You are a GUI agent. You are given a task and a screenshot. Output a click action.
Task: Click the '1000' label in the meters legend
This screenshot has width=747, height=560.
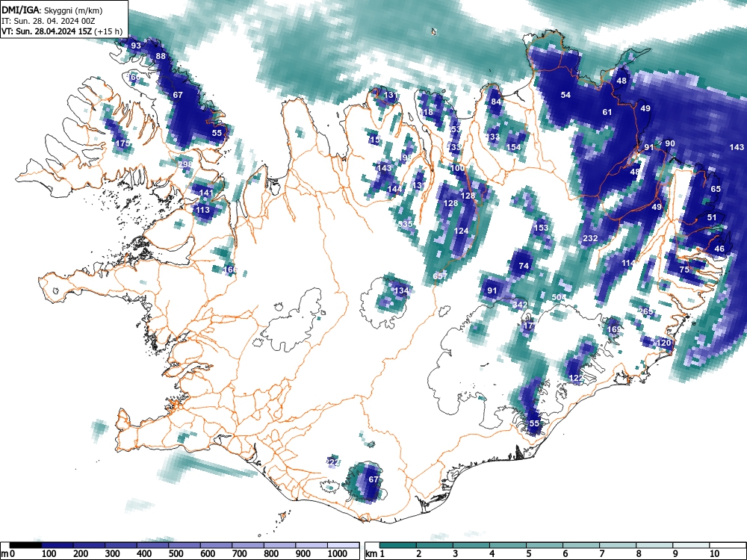click(x=338, y=554)
